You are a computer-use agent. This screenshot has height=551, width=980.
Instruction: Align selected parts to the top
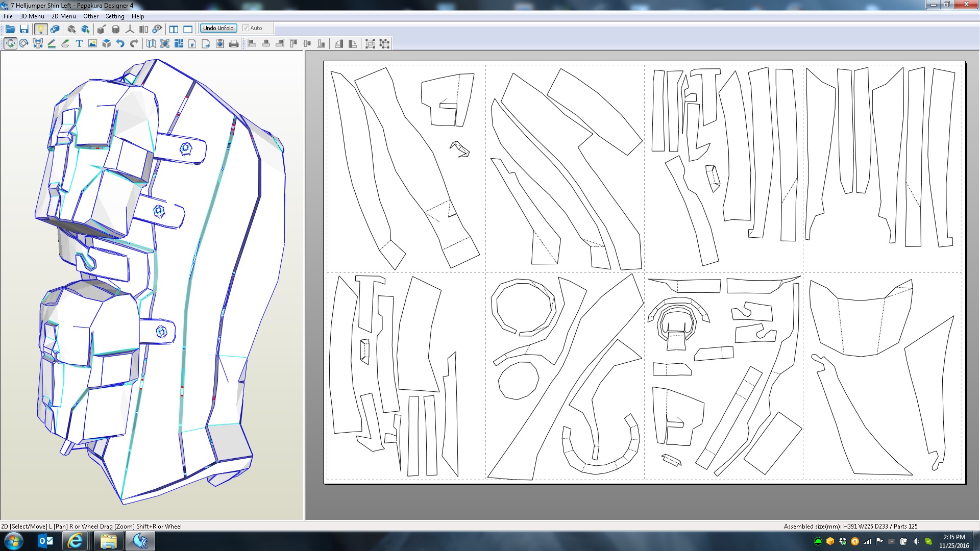point(293,44)
